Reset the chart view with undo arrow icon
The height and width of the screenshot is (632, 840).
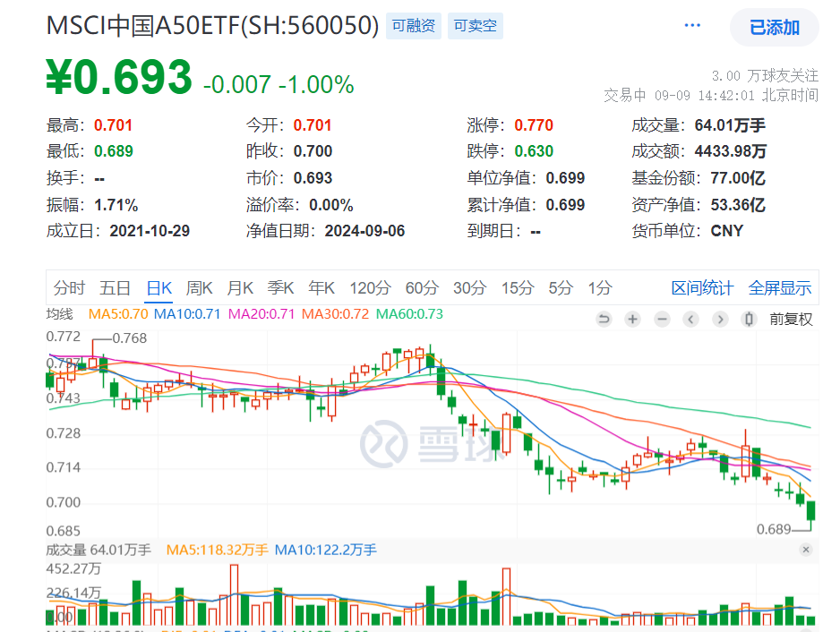click(x=603, y=319)
